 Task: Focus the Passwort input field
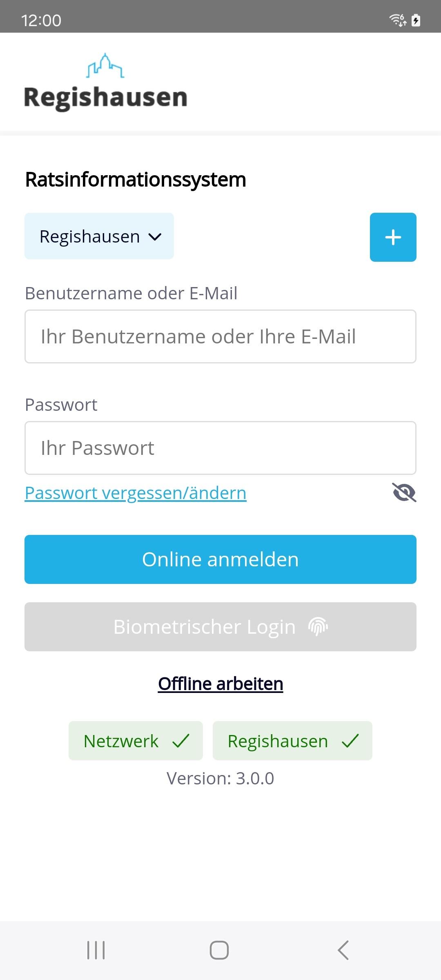pos(220,448)
